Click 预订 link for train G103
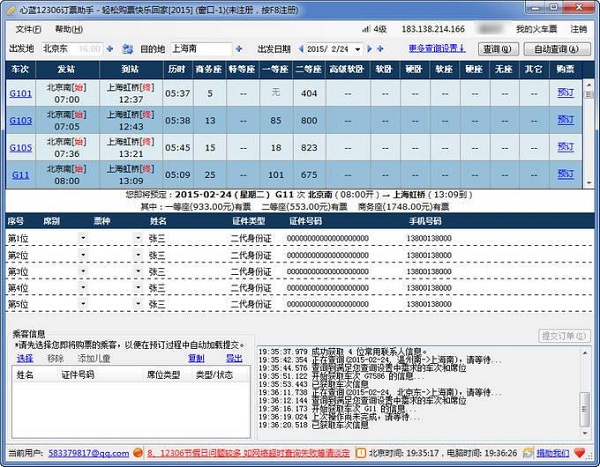Viewport: 600px width, 467px height. point(566,120)
